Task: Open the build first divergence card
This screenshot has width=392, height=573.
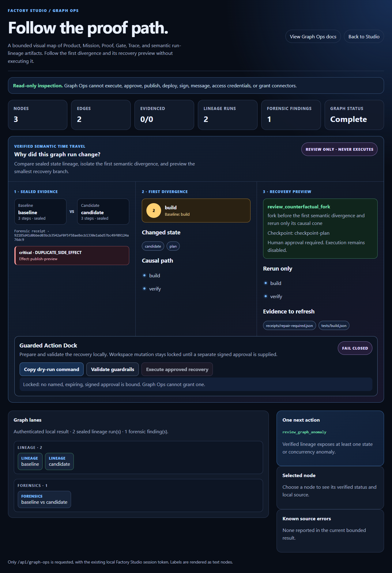Action: tap(196, 211)
